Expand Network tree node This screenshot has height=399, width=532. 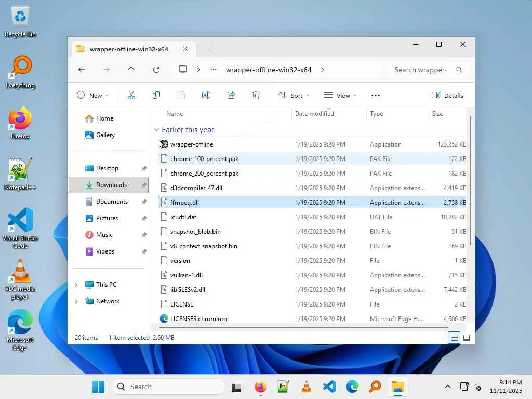76,301
